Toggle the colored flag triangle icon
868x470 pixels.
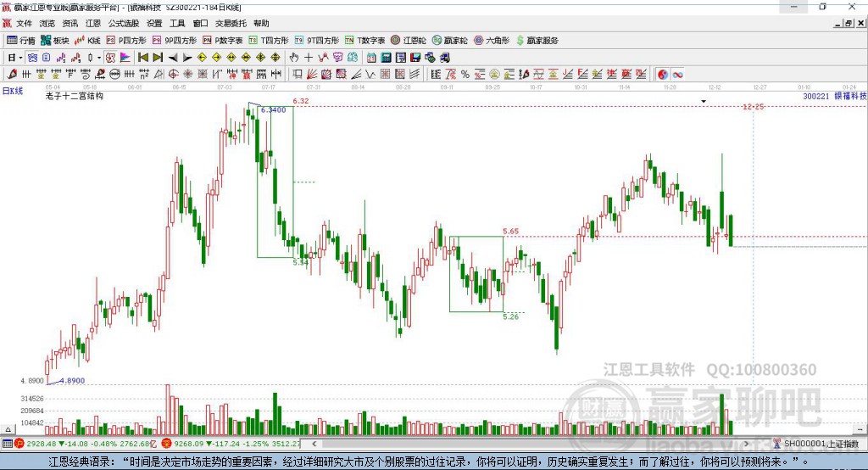coord(125,58)
